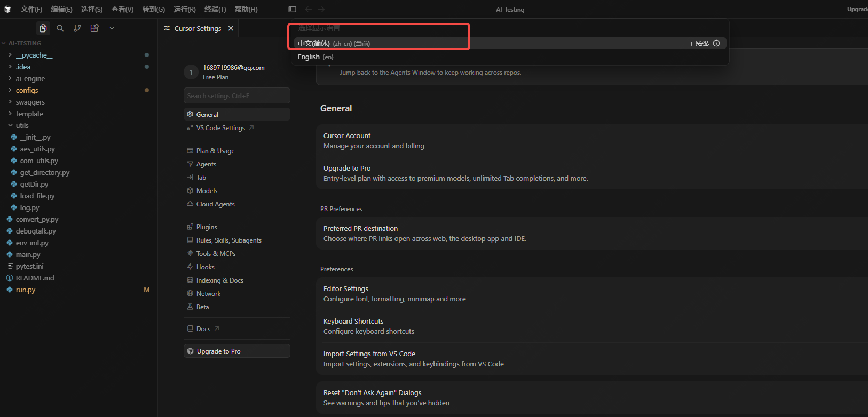The image size is (868, 417).
Task: Open the Beta settings section
Action: click(x=237, y=307)
